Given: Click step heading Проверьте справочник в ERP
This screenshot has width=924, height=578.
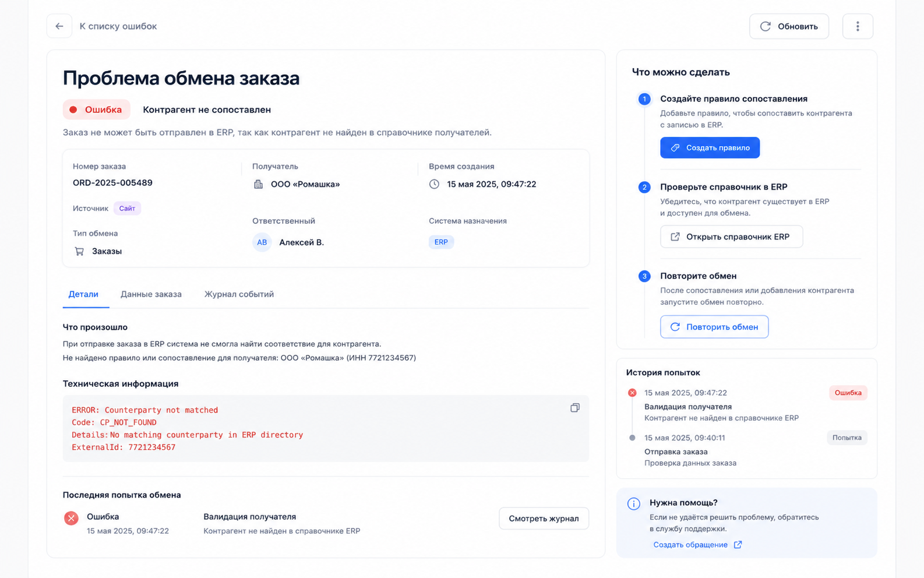Looking at the screenshot, I should click(724, 187).
